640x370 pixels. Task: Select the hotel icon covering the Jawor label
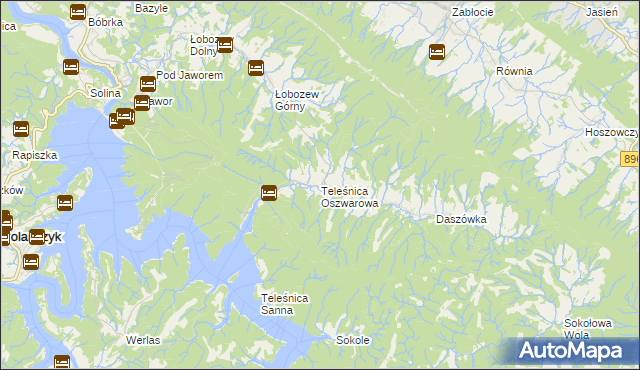pos(142,102)
